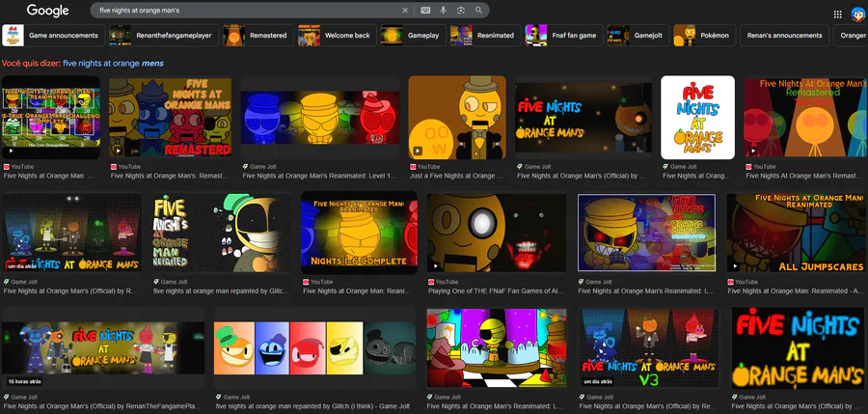Open the True OrangeMare Challenge Complete video thumbnail
The height and width of the screenshot is (414, 868).
[51, 118]
